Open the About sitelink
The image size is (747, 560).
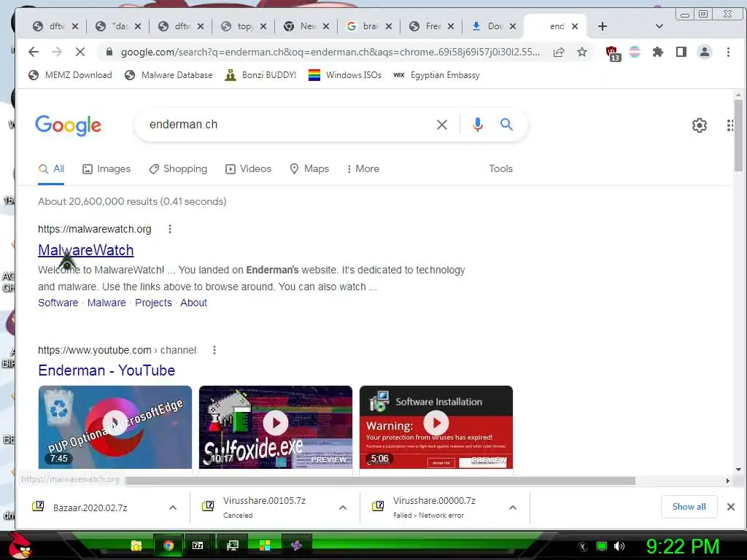[193, 303]
